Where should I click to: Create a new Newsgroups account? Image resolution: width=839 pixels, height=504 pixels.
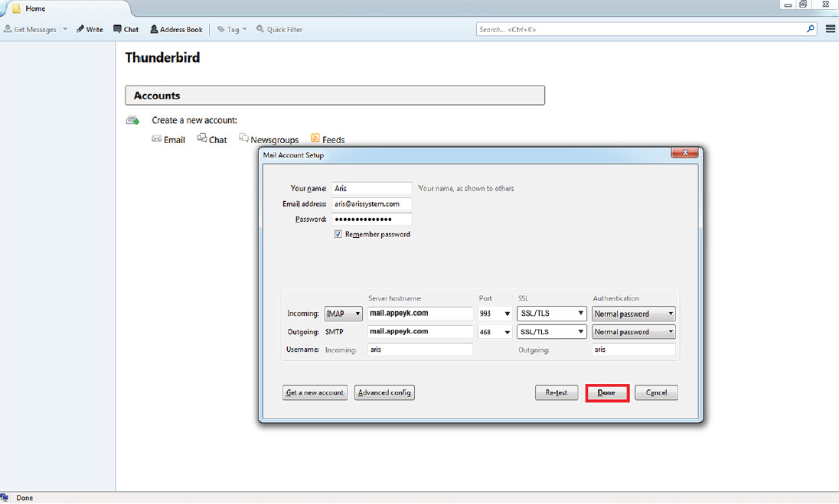pos(269,139)
